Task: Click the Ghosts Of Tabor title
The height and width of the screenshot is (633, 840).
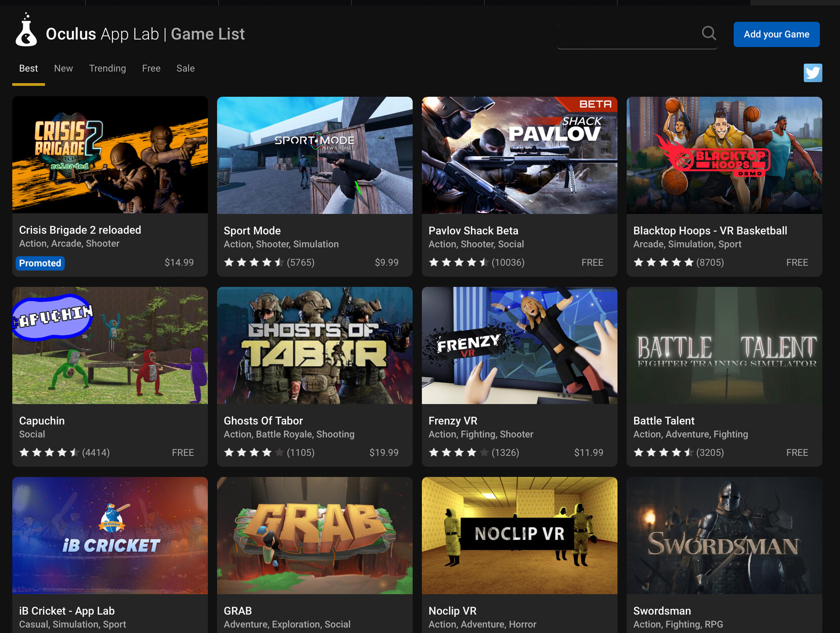Action: [263, 421]
